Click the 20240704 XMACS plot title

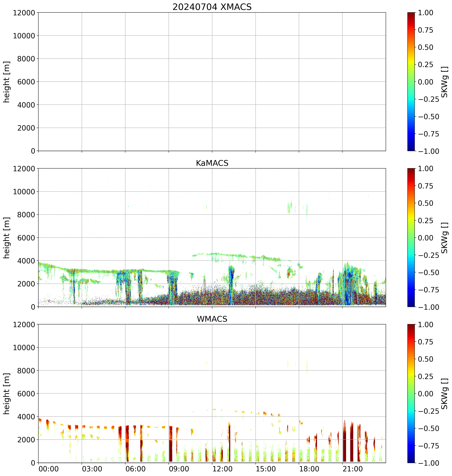coord(212,7)
